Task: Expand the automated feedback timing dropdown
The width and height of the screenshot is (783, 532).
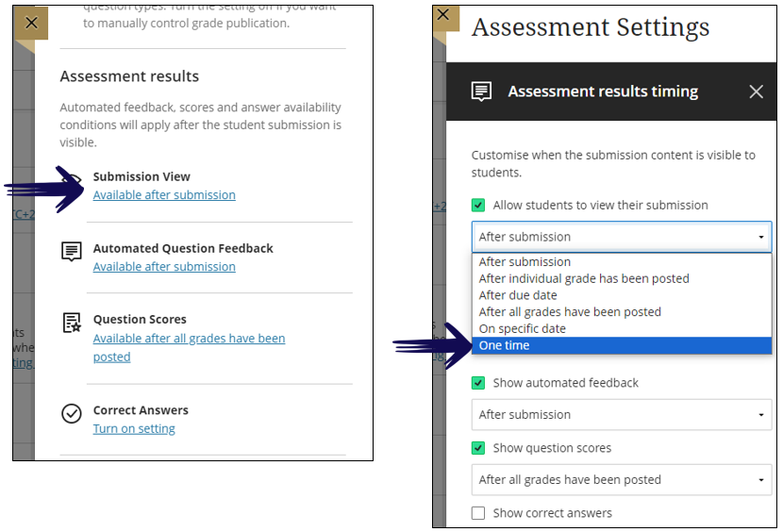Action: pyautogui.click(x=621, y=415)
